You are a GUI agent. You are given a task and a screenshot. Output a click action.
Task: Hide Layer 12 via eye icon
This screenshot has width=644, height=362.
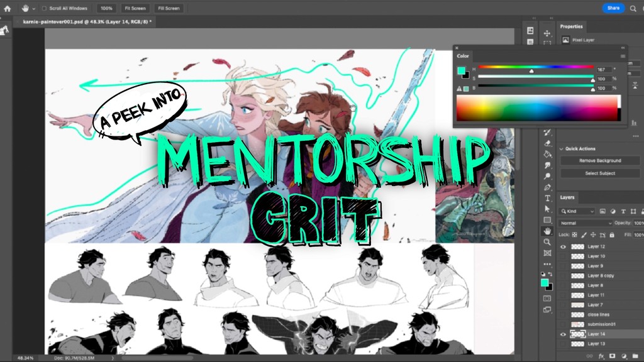(x=563, y=246)
